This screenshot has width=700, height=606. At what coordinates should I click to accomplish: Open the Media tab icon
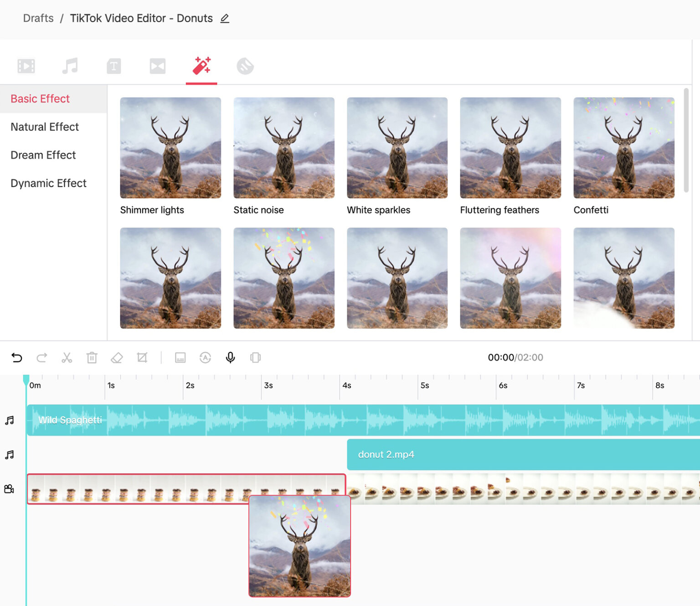coord(26,65)
